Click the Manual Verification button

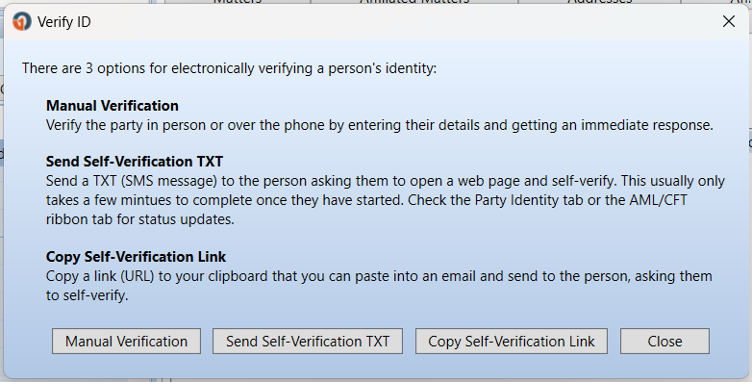(x=126, y=341)
